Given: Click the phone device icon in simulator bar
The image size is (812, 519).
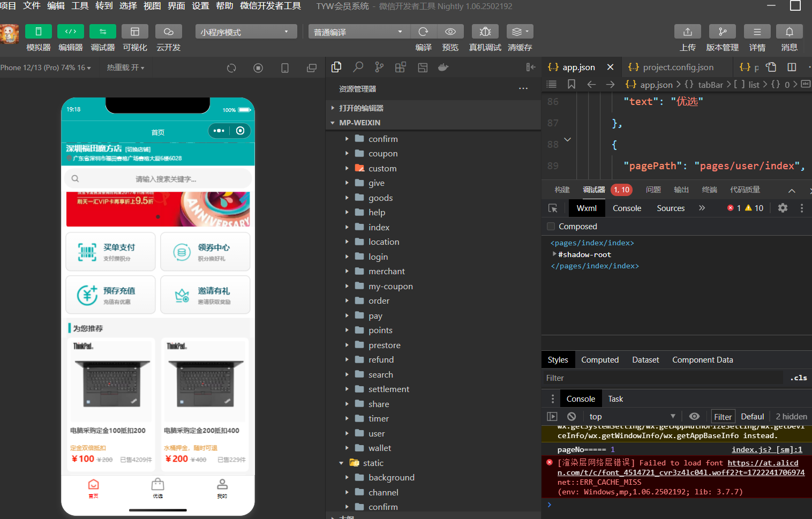Looking at the screenshot, I should pos(285,68).
